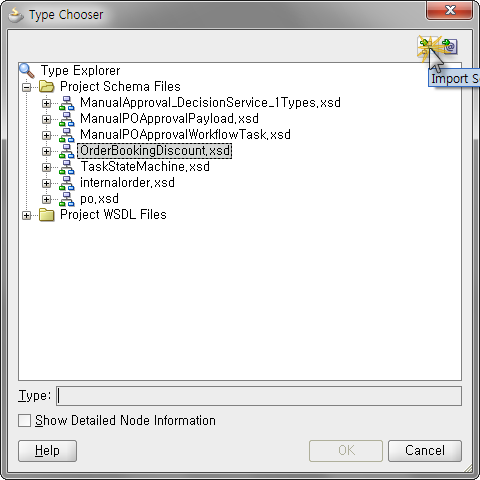Select internalorder.xsd in the tree
Image resolution: width=480 pixels, height=480 pixels.
tap(127, 183)
